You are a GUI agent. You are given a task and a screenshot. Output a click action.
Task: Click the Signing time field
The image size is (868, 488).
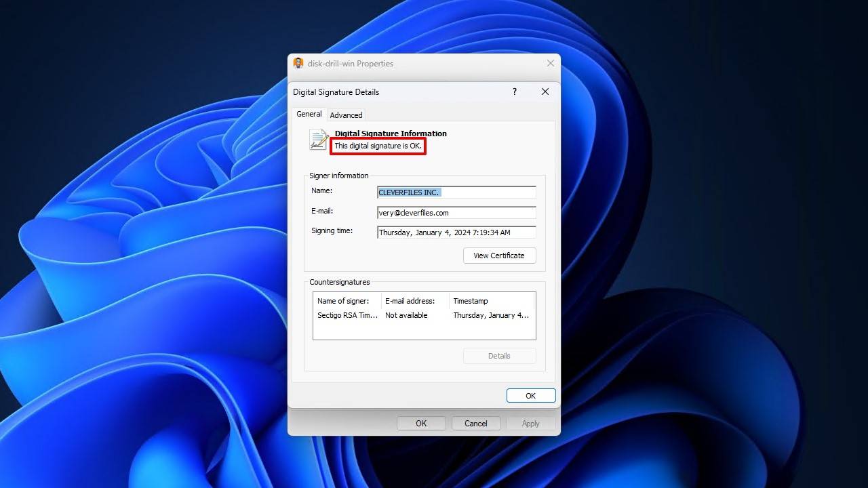[456, 232]
